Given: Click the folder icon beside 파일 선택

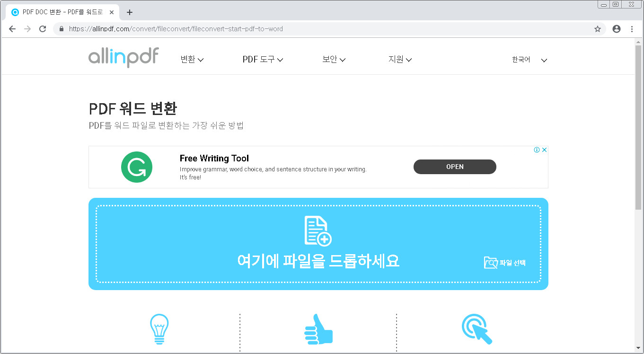Looking at the screenshot, I should tap(491, 262).
